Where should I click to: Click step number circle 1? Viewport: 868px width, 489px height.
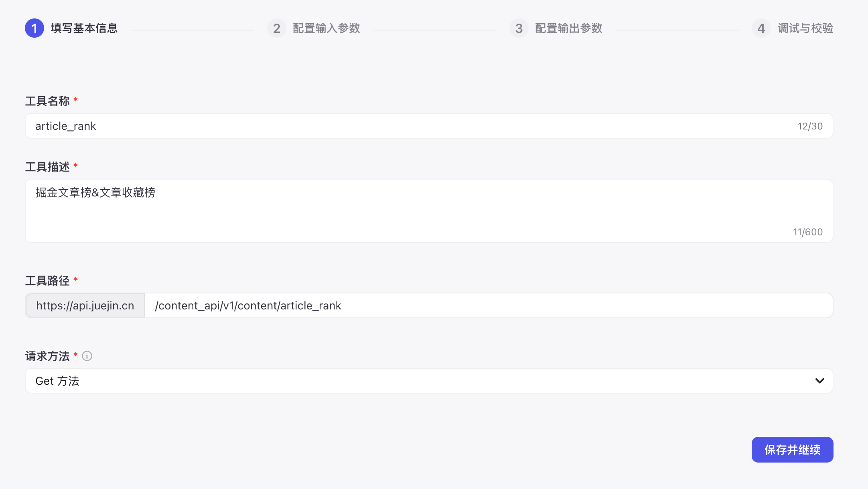click(x=34, y=28)
